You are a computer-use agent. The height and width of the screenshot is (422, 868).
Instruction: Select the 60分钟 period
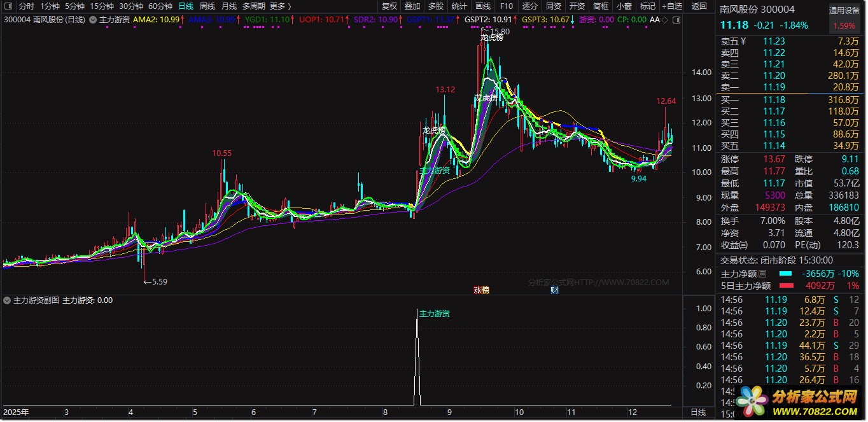(160, 6)
